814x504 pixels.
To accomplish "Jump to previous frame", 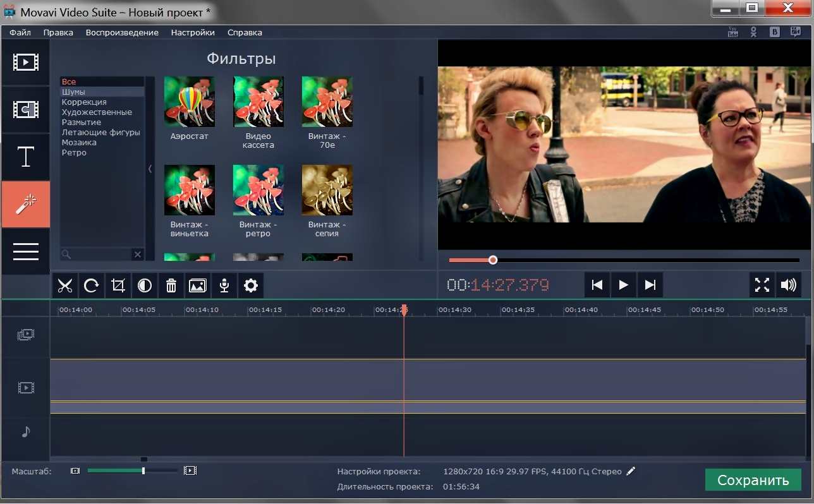I will pyautogui.click(x=597, y=285).
